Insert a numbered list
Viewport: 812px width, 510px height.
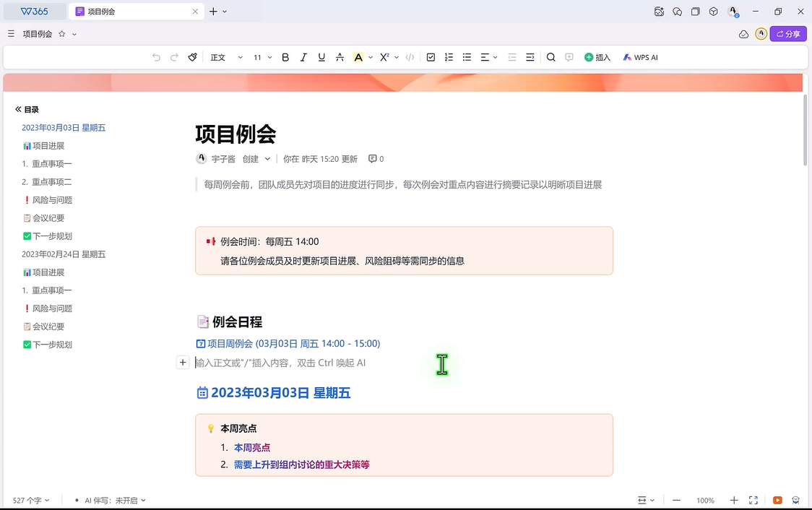[449, 57]
